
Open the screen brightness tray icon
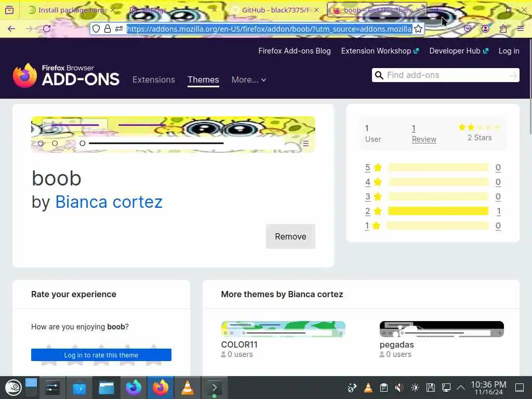(415, 388)
